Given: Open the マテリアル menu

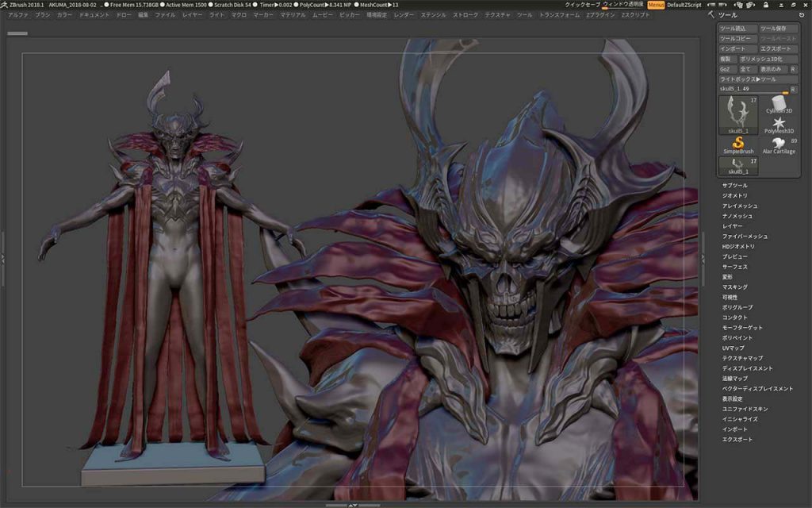Looking at the screenshot, I should [292, 15].
